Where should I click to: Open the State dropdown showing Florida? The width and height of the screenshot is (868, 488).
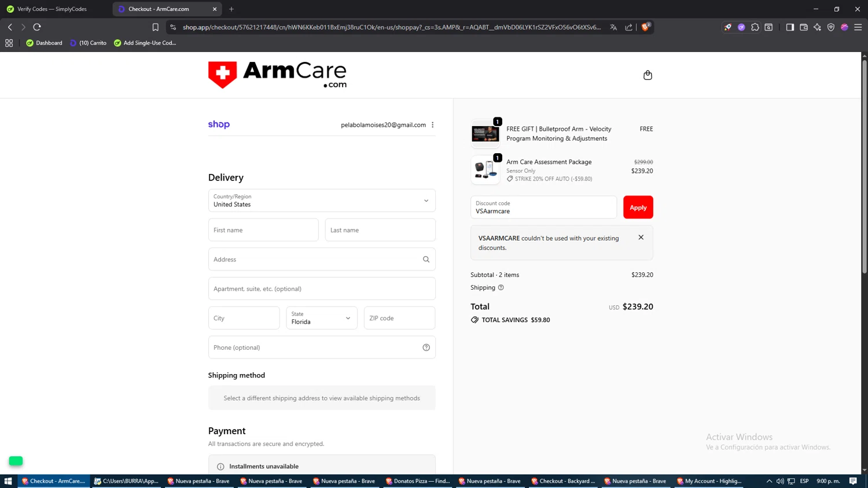[x=322, y=318]
